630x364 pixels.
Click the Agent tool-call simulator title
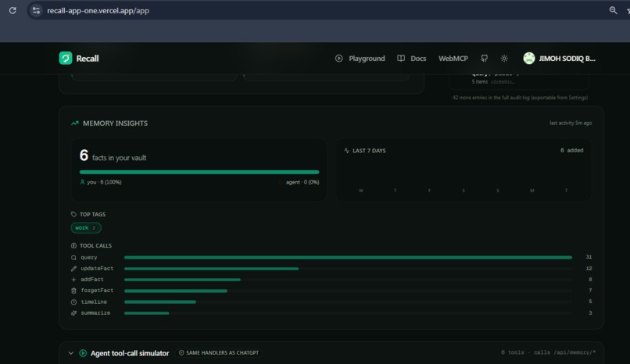130,353
